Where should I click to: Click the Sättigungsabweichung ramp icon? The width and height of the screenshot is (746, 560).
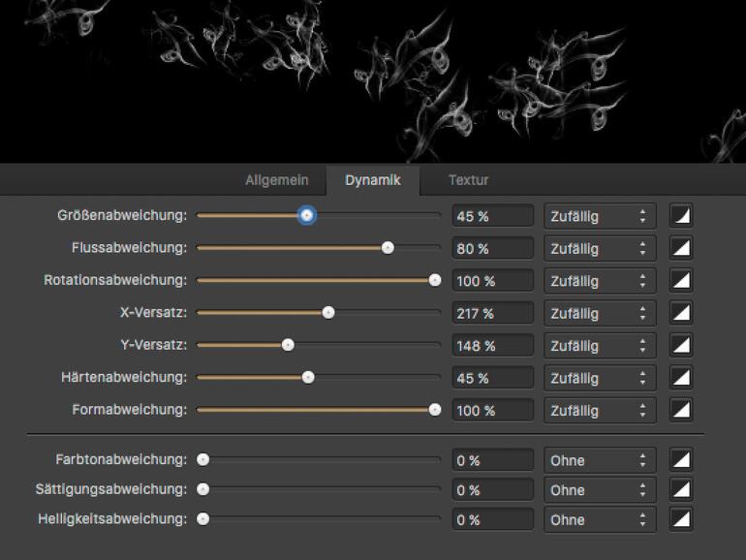[681, 490]
